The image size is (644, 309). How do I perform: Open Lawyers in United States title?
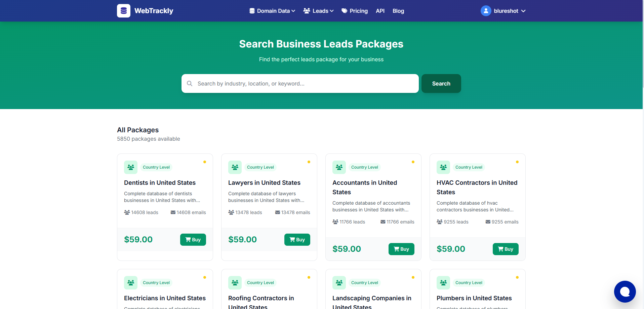point(264,183)
